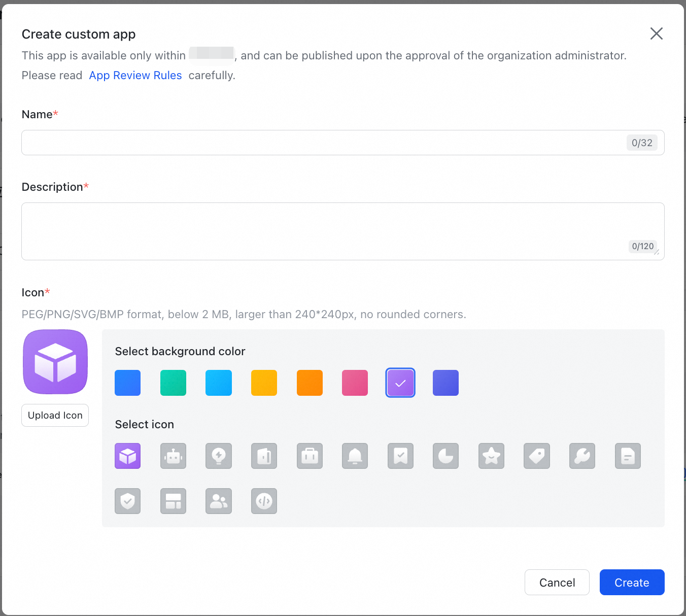Choose the lightbulb icon
686x616 pixels.
coord(219,456)
